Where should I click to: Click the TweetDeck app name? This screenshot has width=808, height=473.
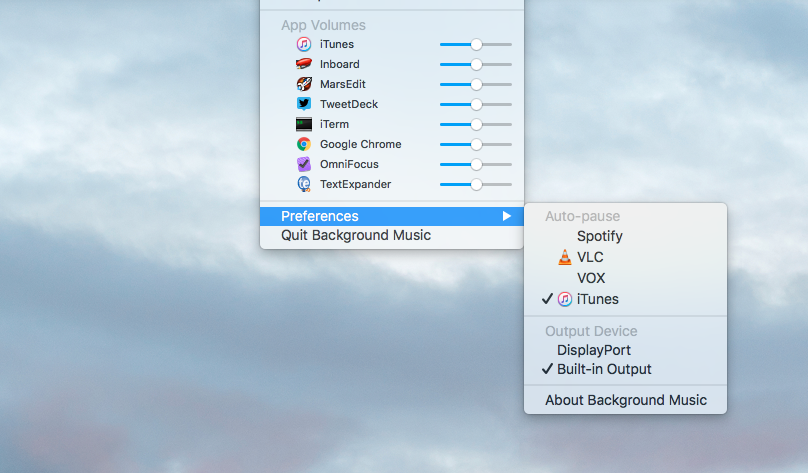349,104
